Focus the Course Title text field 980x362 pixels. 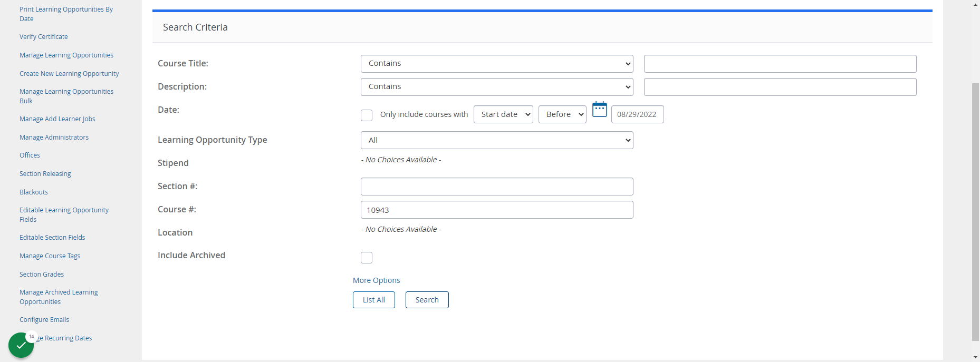click(x=780, y=64)
